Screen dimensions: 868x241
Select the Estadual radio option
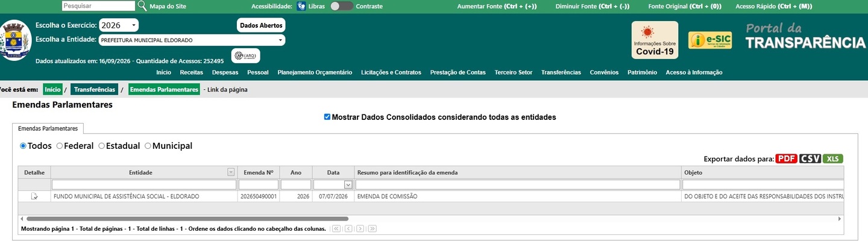(102, 146)
